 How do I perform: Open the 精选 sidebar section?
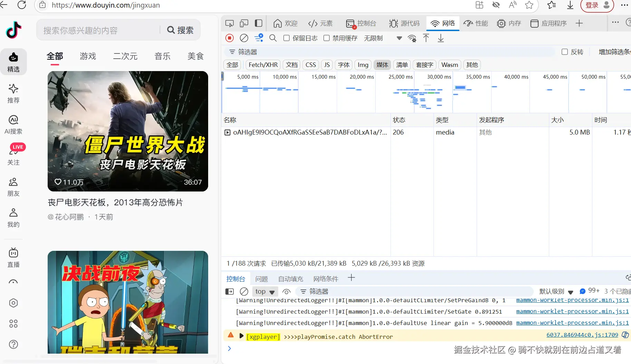pos(13,62)
